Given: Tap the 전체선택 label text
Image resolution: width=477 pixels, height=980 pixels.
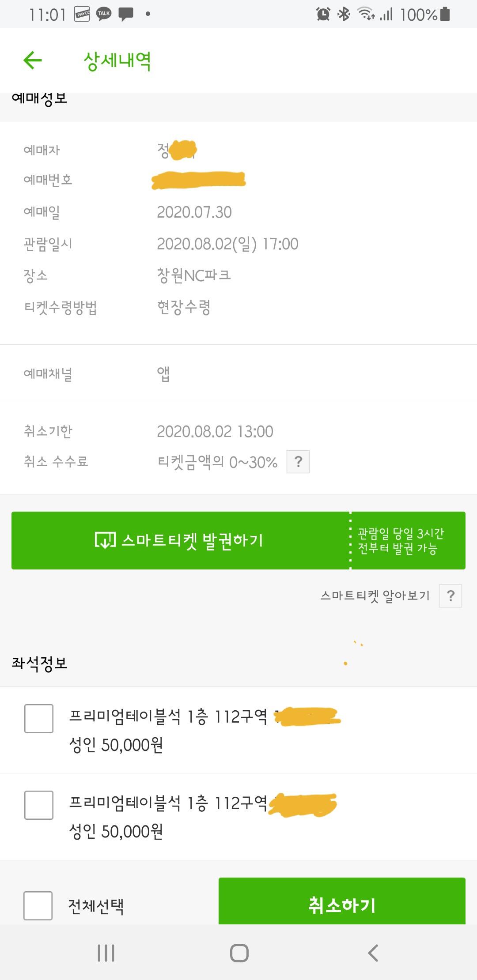Looking at the screenshot, I should pos(96,906).
